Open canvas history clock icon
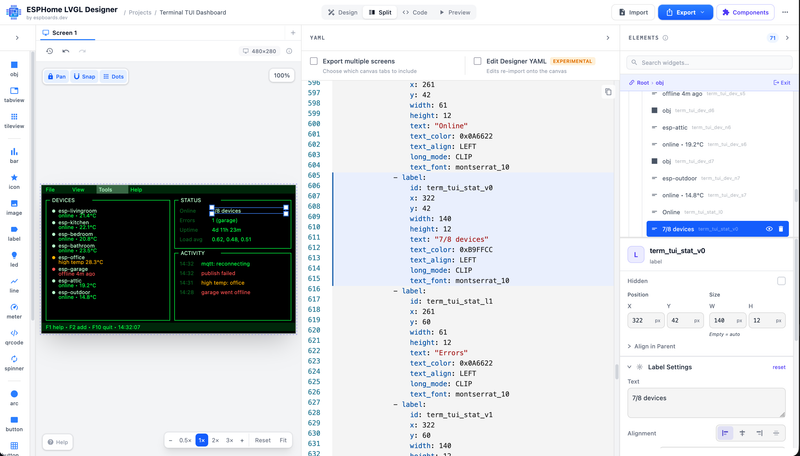This screenshot has width=800, height=456. [x=49, y=51]
